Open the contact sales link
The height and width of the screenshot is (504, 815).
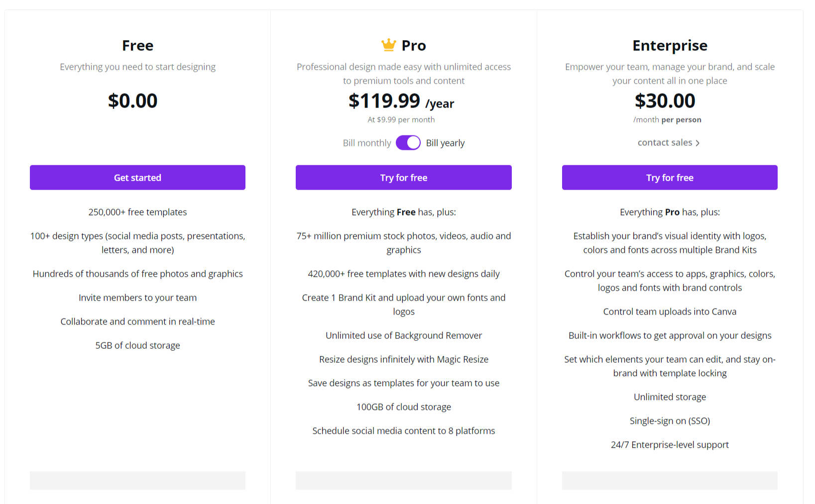[665, 143]
